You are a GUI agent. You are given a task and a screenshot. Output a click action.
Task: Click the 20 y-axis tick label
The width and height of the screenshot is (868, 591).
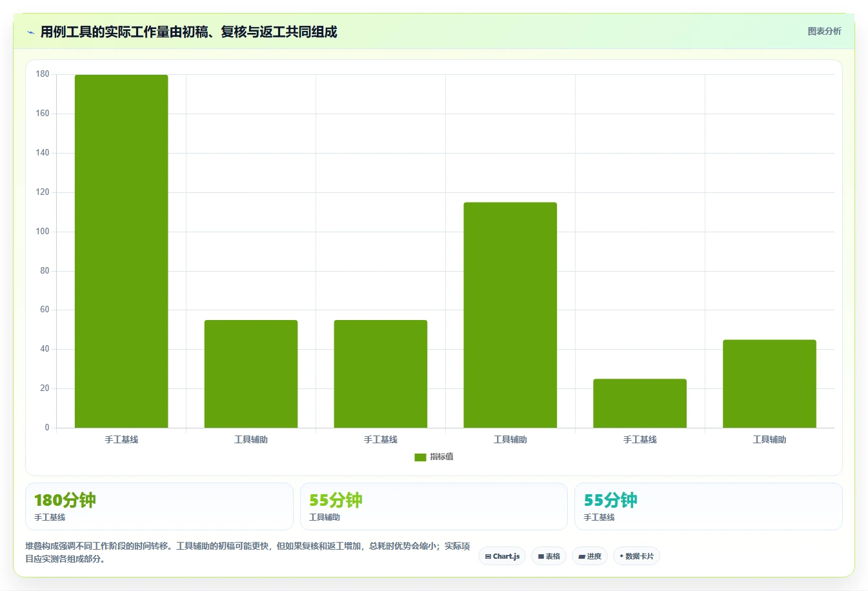(x=45, y=388)
